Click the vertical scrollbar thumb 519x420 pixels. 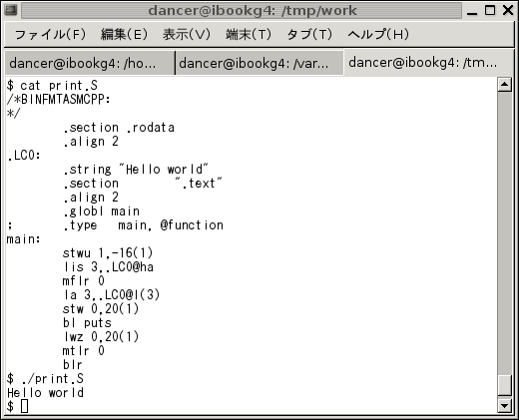505,385
